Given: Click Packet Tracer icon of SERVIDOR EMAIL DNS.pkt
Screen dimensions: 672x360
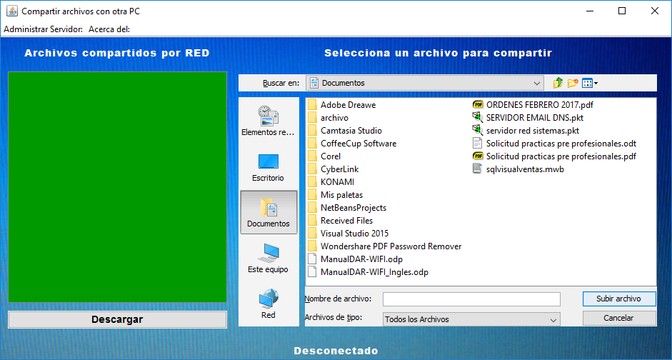Looking at the screenshot, I should tap(477, 117).
